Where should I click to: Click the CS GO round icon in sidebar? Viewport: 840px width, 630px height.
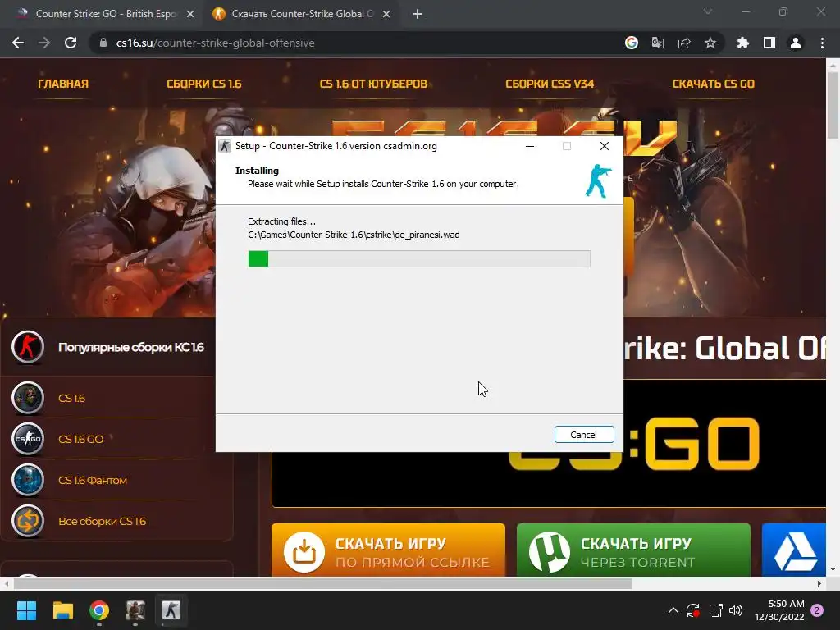27,440
